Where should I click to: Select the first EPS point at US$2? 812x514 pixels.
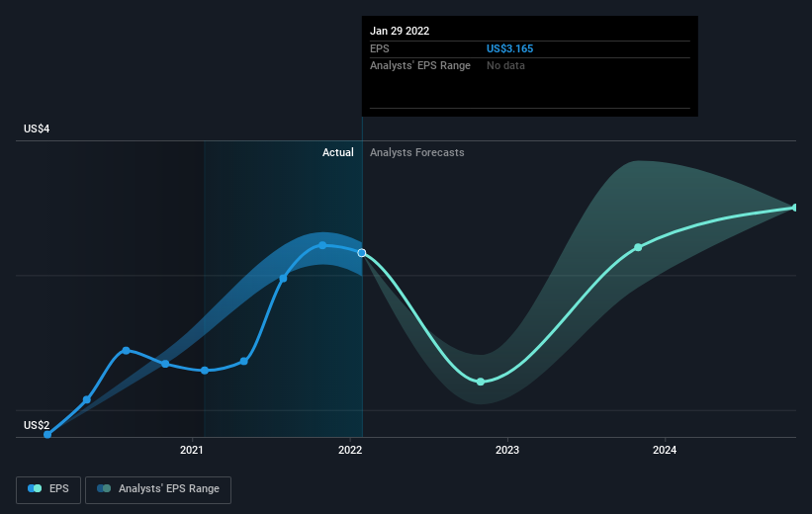(x=47, y=434)
